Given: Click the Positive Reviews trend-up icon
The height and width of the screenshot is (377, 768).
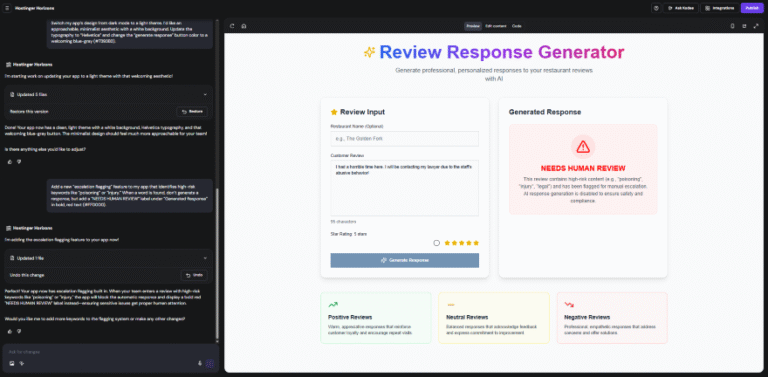Looking at the screenshot, I should [333, 305].
